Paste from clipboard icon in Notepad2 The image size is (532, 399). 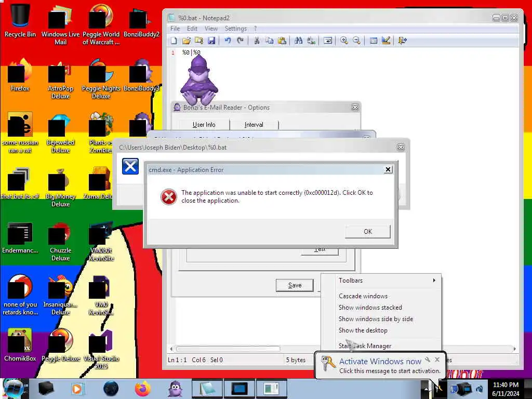coord(282,41)
